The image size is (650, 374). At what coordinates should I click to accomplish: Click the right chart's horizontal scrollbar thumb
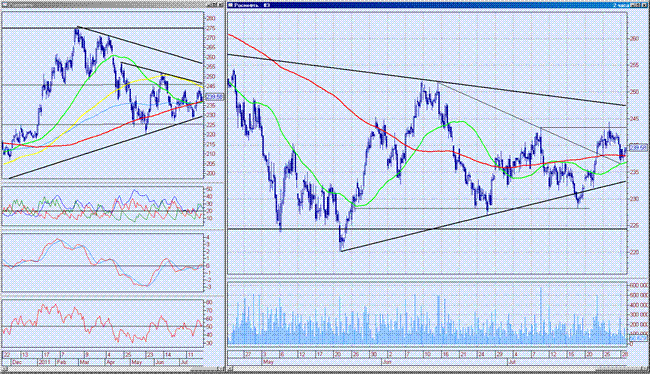[x=618, y=369]
